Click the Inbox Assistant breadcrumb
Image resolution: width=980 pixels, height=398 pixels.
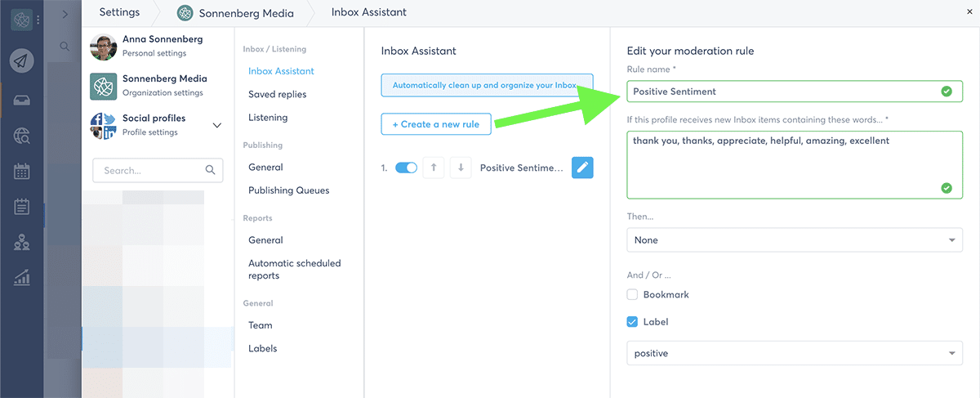click(x=369, y=12)
